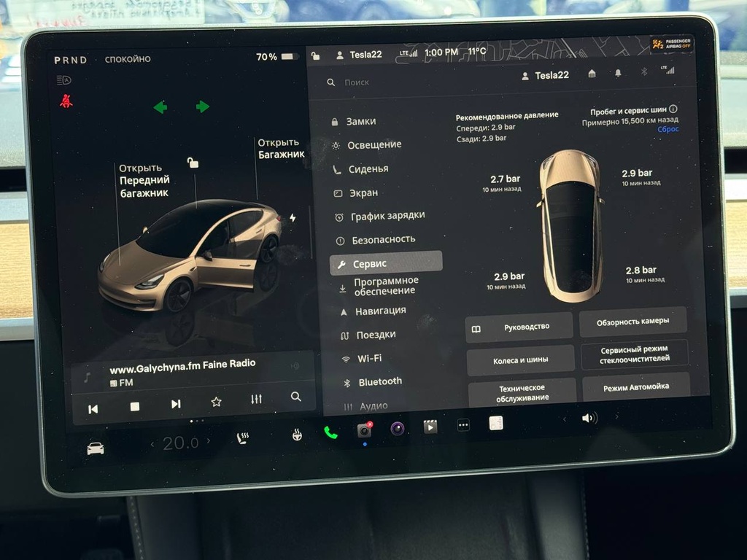Stop the radio playback
This screenshot has width=747, height=560.
click(135, 407)
